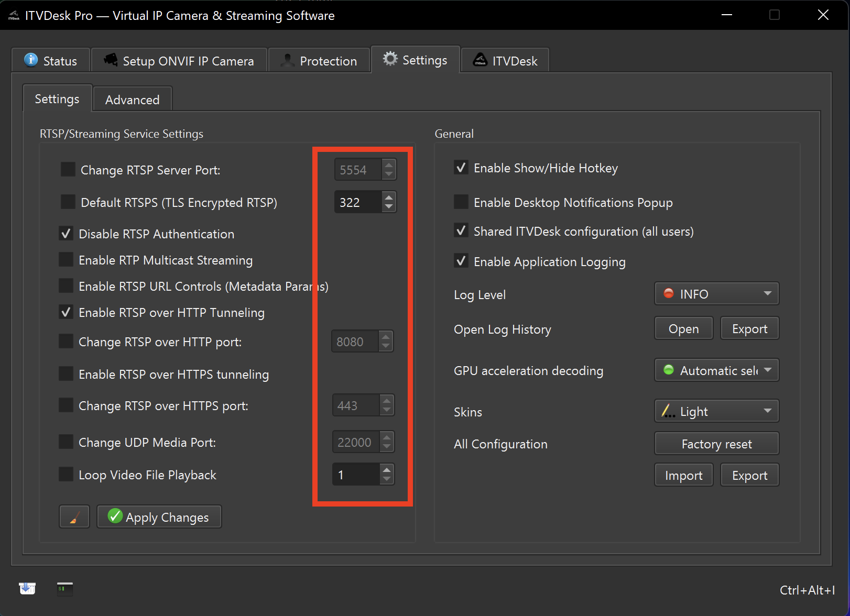The height and width of the screenshot is (616, 850).
Task: Expand the GPU acceleration decoding dropdown
Action: tap(716, 370)
